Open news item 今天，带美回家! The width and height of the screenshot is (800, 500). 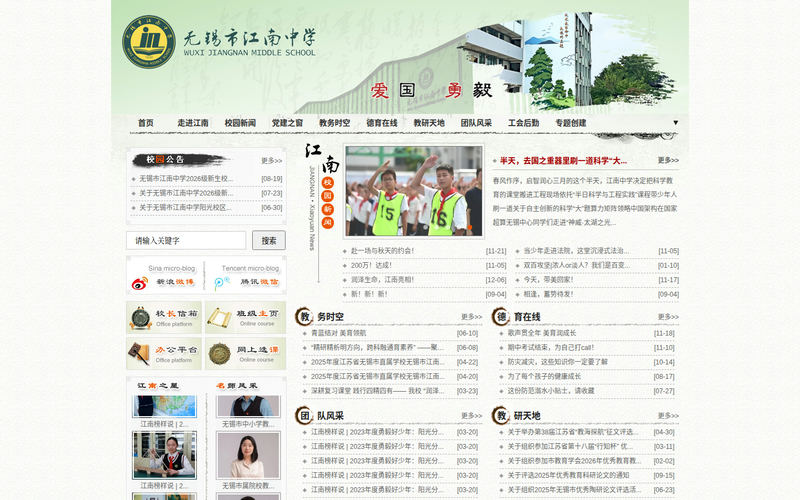pos(548,280)
